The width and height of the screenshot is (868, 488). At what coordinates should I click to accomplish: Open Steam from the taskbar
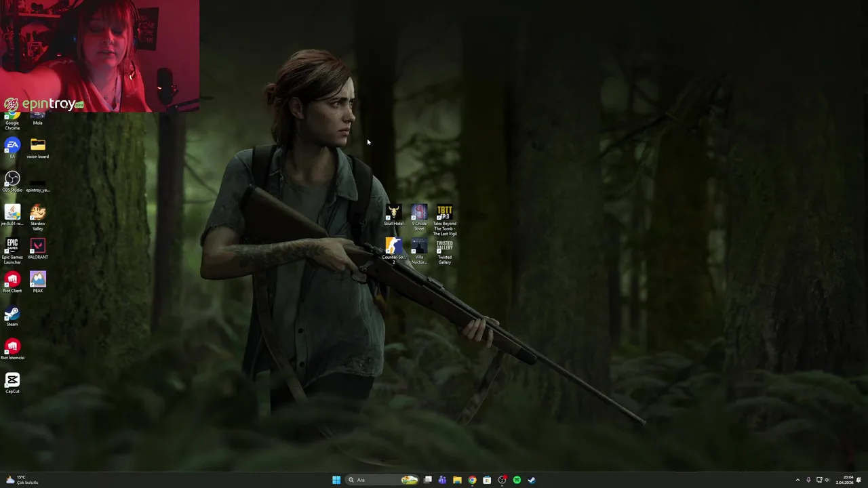532,480
